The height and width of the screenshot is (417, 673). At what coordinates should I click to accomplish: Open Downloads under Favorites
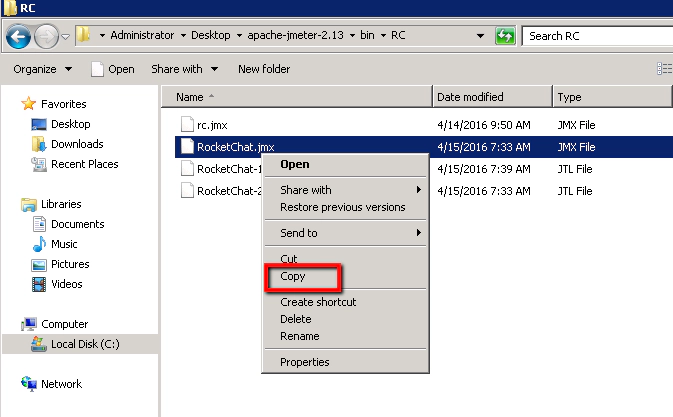(x=77, y=144)
